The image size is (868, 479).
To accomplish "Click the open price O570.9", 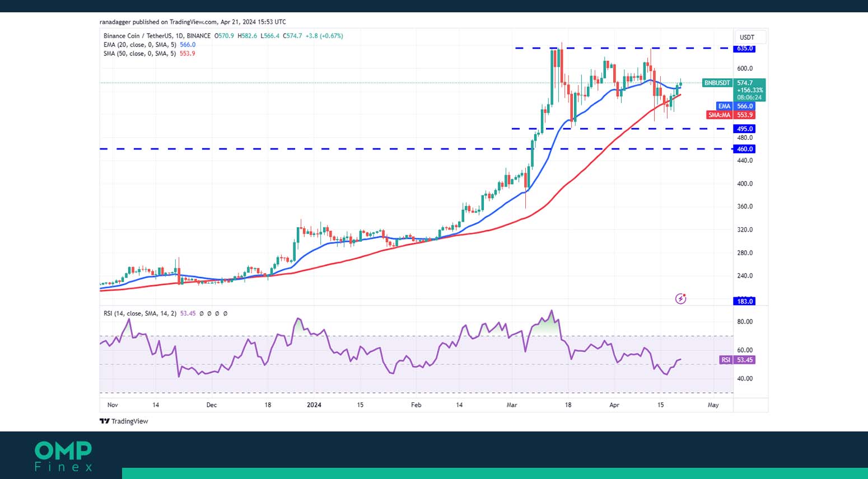I will coord(225,36).
